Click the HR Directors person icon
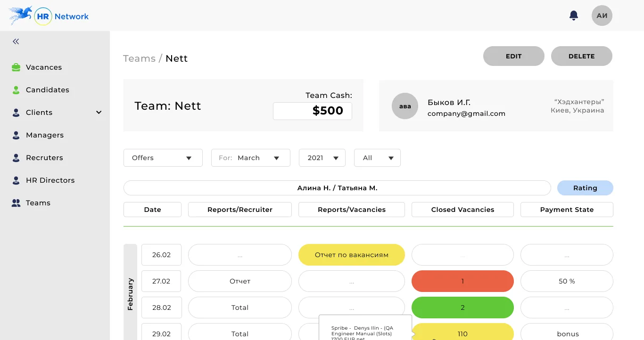644x340 pixels. (16, 180)
